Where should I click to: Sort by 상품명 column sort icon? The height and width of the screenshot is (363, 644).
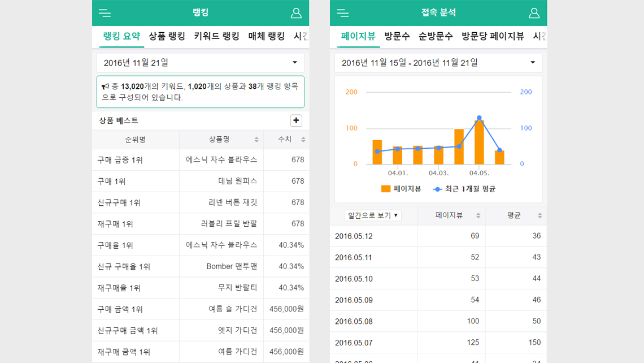click(x=256, y=140)
